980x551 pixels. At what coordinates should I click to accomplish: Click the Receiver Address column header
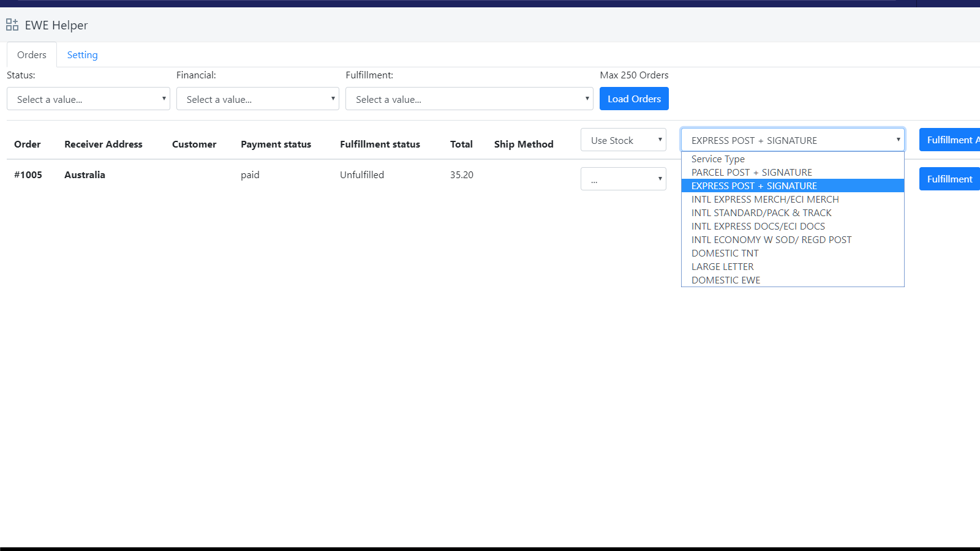104,144
